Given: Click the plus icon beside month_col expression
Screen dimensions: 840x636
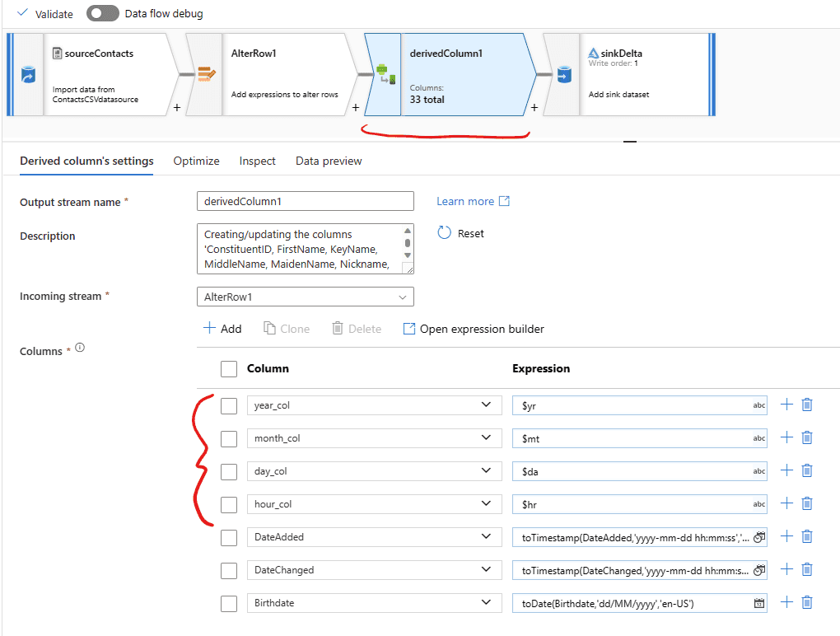Looking at the screenshot, I should pyautogui.click(x=786, y=437).
